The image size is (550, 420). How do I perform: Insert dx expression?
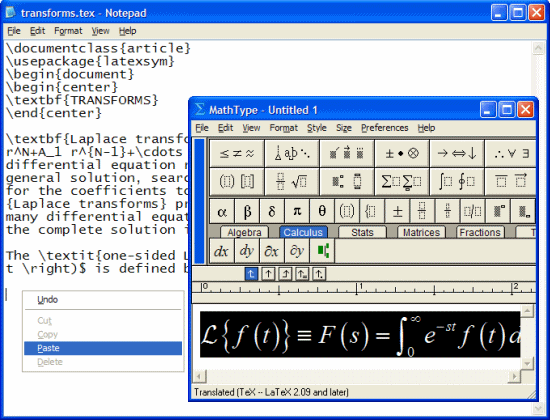pyautogui.click(x=222, y=251)
